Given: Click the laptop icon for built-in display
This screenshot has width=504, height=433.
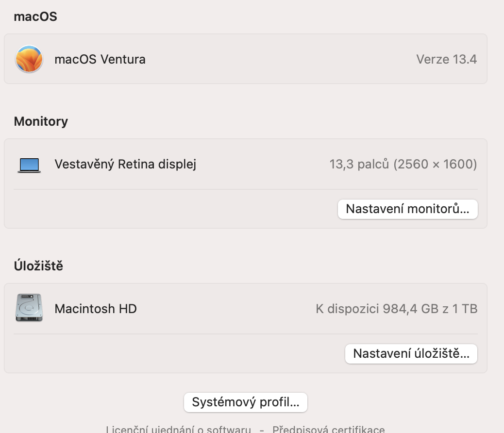Looking at the screenshot, I should pyautogui.click(x=29, y=165).
